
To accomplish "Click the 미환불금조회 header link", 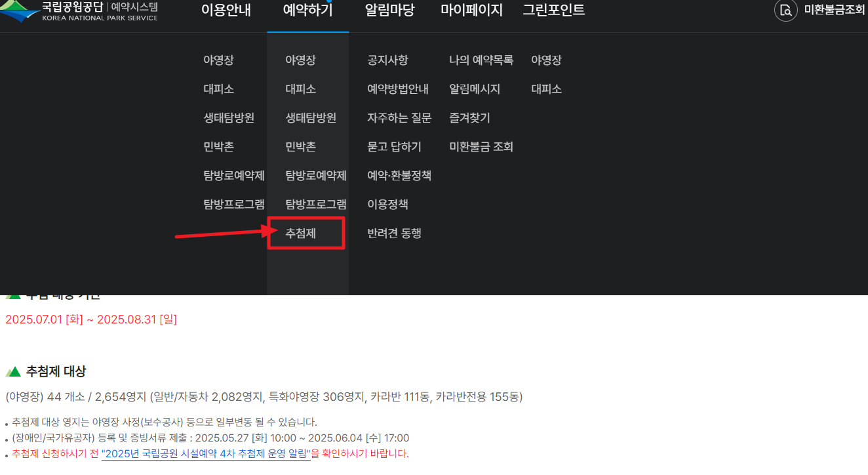I will pos(835,10).
